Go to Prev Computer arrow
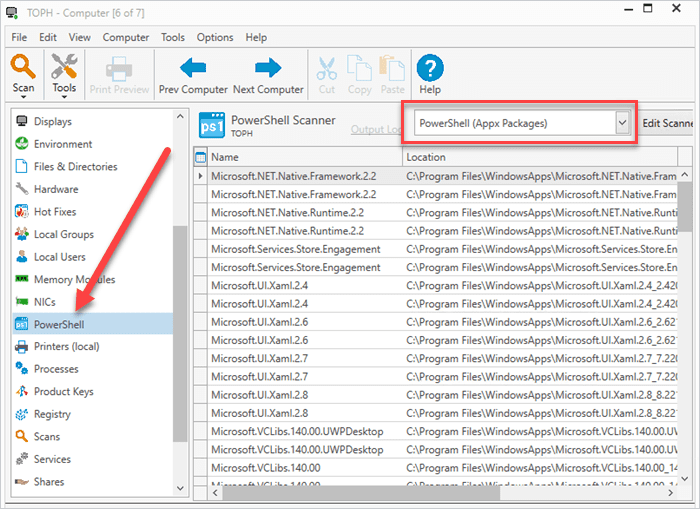700x509 pixels. [193, 68]
